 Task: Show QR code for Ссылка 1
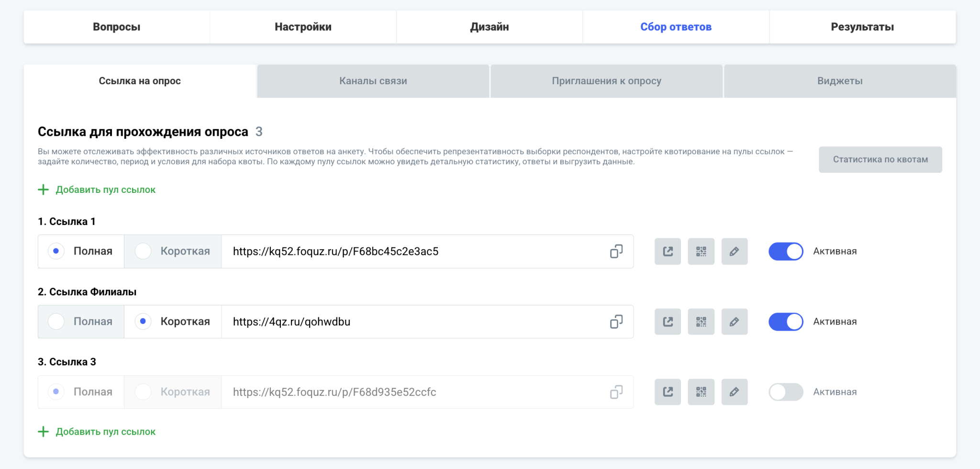pos(701,251)
